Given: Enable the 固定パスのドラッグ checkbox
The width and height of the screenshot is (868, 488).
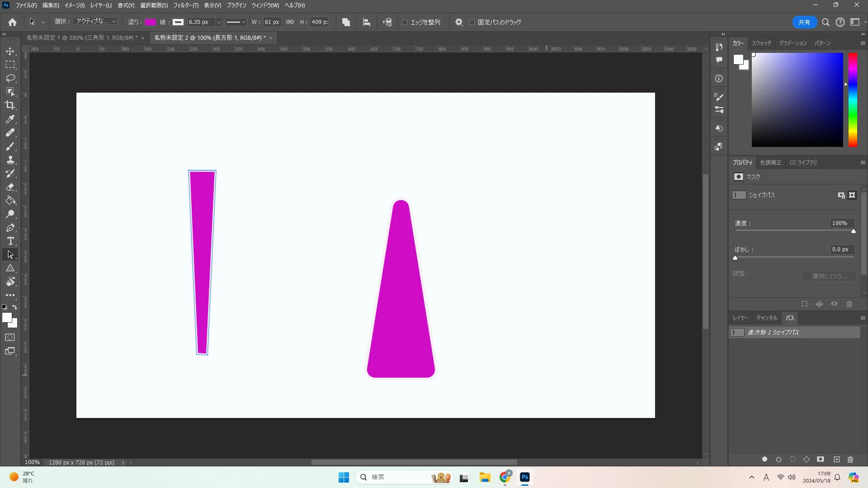Looking at the screenshot, I should click(x=472, y=22).
